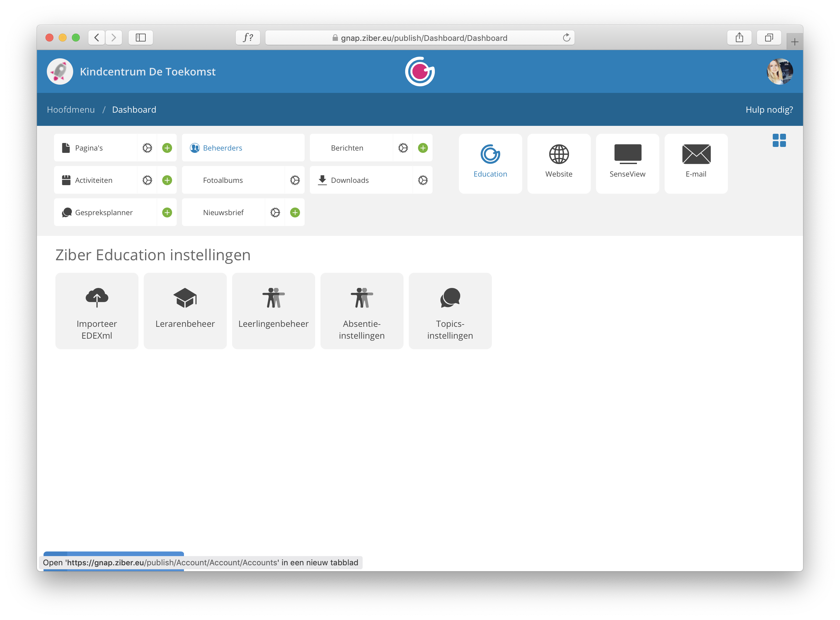
Task: Go back with Safari back arrow
Action: pyautogui.click(x=97, y=38)
